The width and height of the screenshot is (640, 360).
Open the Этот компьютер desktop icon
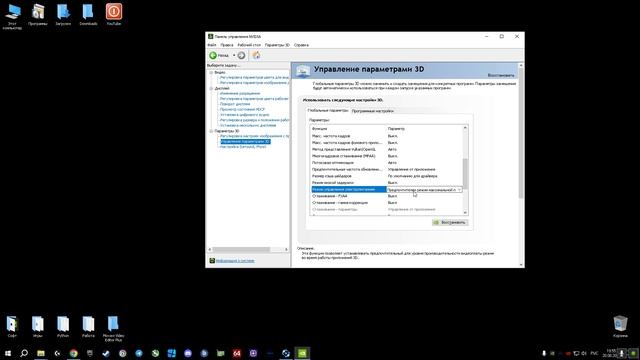click(x=12, y=16)
